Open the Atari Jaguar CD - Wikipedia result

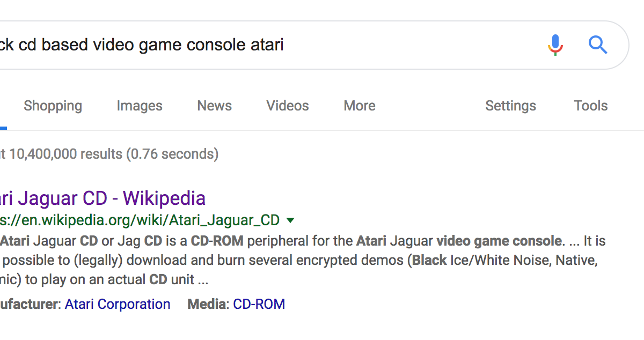click(103, 198)
